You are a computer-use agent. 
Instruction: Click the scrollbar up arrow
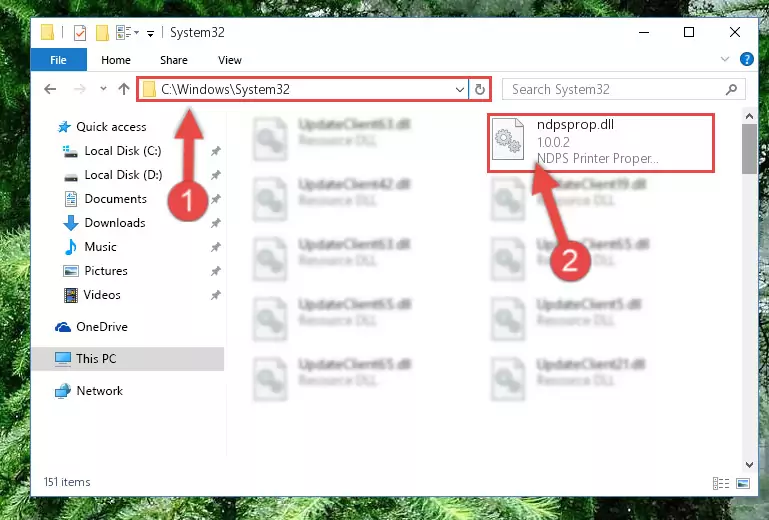(x=749, y=116)
